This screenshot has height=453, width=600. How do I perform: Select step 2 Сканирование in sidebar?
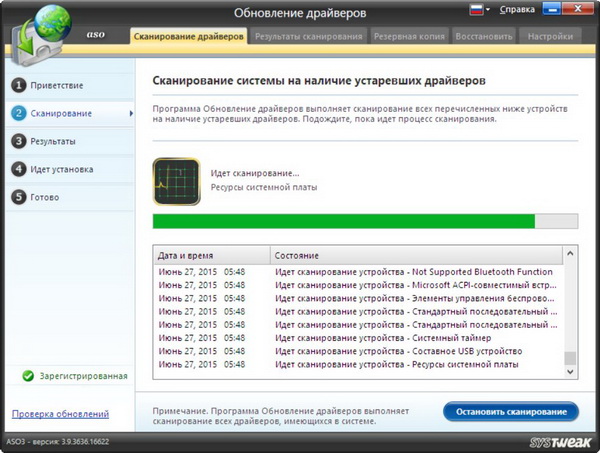click(70, 113)
